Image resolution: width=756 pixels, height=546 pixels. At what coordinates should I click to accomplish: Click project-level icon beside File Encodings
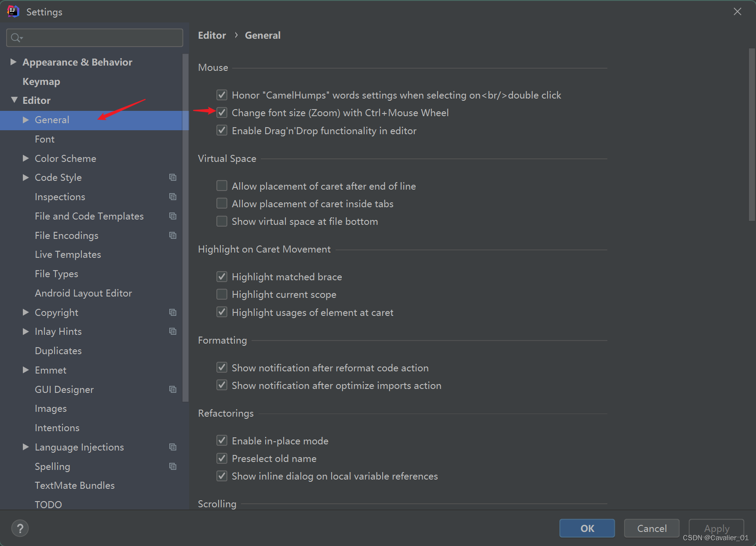tap(173, 235)
